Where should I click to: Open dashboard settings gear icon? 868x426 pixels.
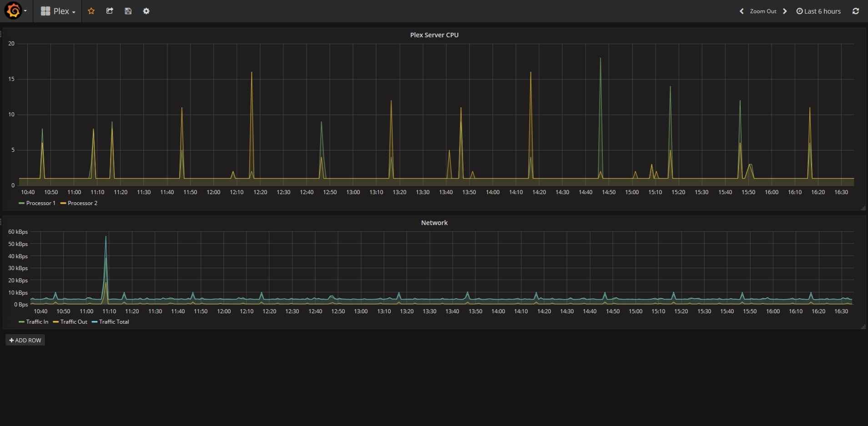click(x=146, y=11)
